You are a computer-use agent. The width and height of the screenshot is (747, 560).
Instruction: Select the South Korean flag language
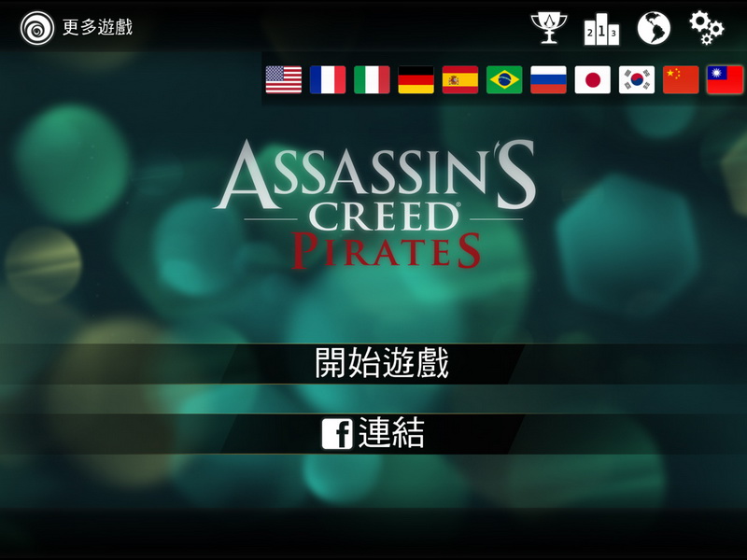(637, 79)
